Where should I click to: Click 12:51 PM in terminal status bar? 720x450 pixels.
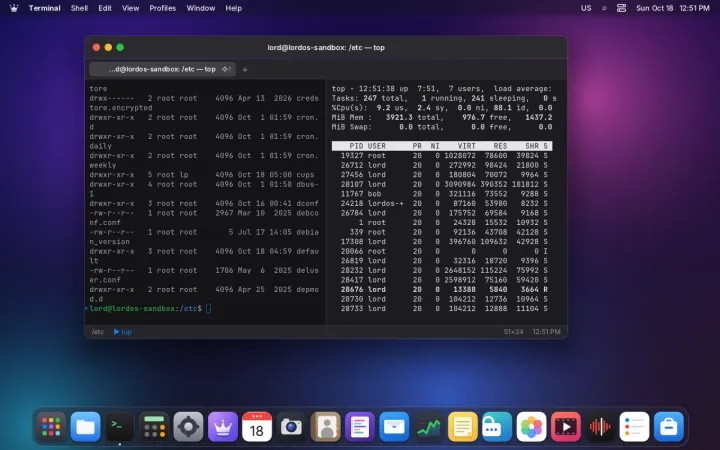click(546, 332)
